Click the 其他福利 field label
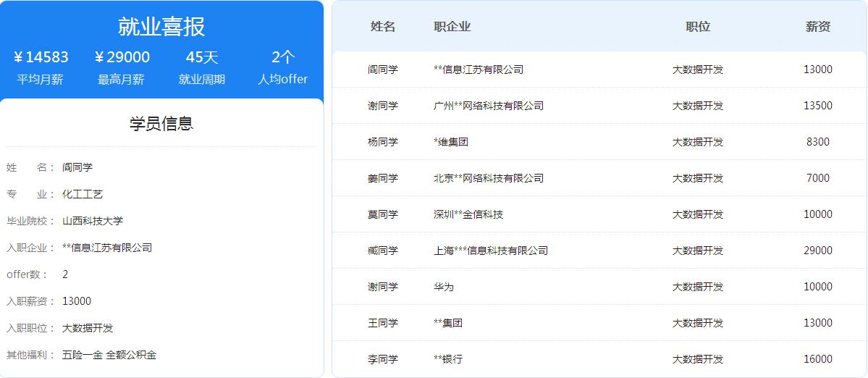The width and height of the screenshot is (868, 378). [30, 355]
